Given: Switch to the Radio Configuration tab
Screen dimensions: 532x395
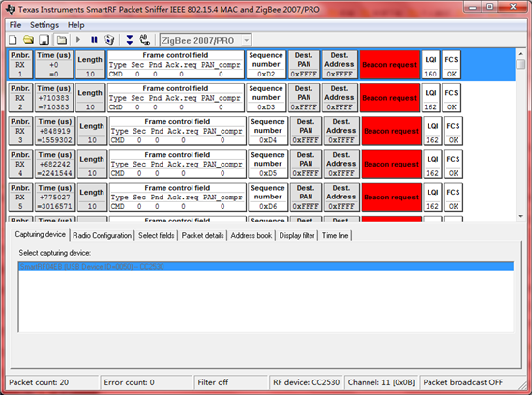Looking at the screenshot, I should pyautogui.click(x=102, y=235).
